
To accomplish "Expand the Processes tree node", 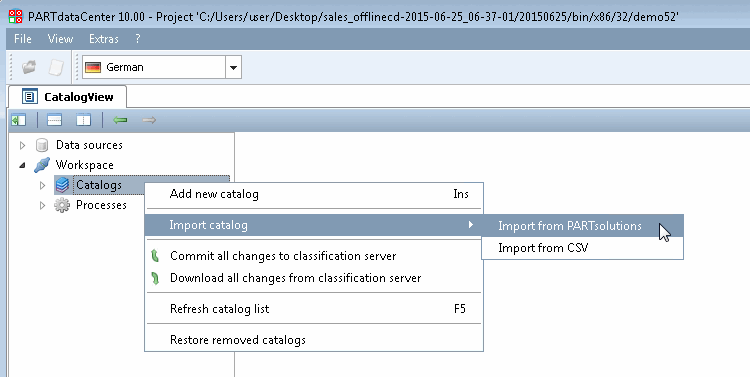I will (x=43, y=205).
